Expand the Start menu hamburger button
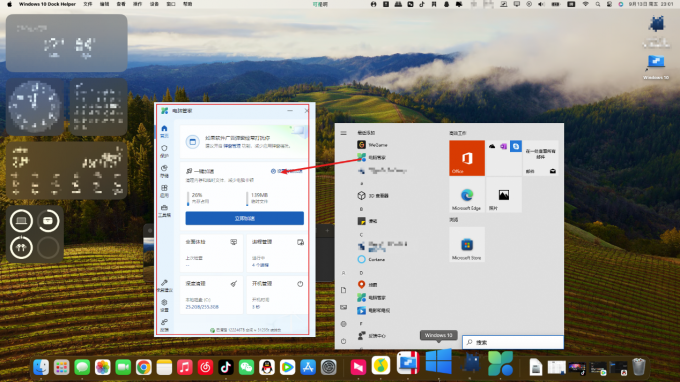Image resolution: width=680 pixels, height=382 pixels. coord(343,133)
